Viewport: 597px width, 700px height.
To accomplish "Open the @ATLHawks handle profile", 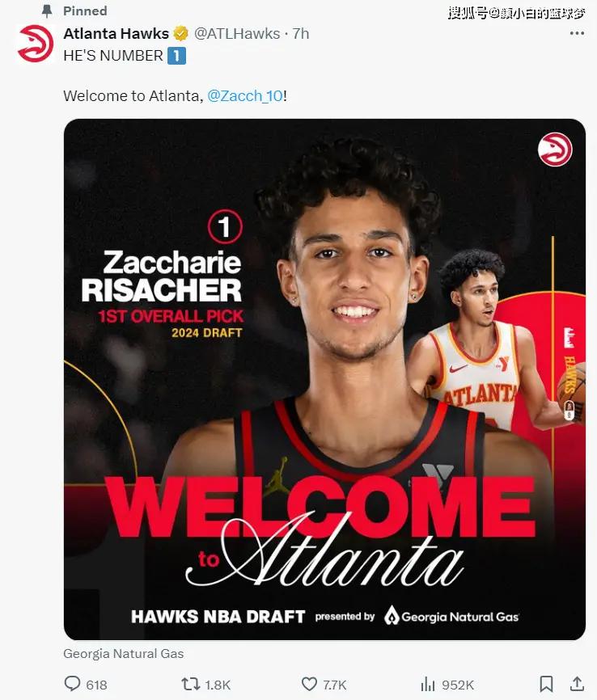I will click(237, 33).
